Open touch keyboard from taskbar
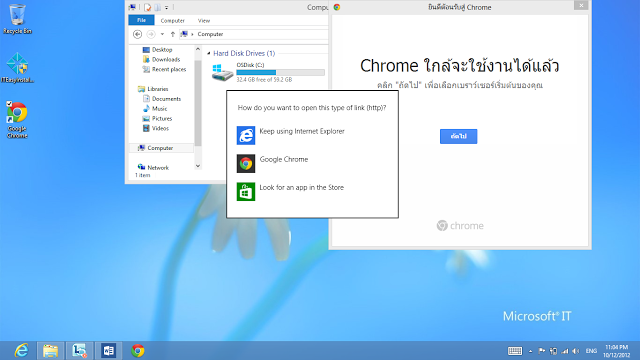The width and height of the screenshot is (640, 360). [x=515, y=351]
